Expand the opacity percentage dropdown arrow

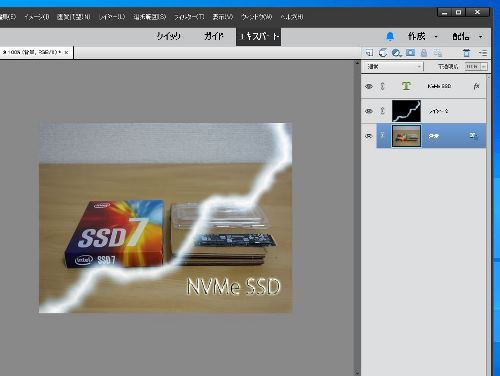pos(484,67)
